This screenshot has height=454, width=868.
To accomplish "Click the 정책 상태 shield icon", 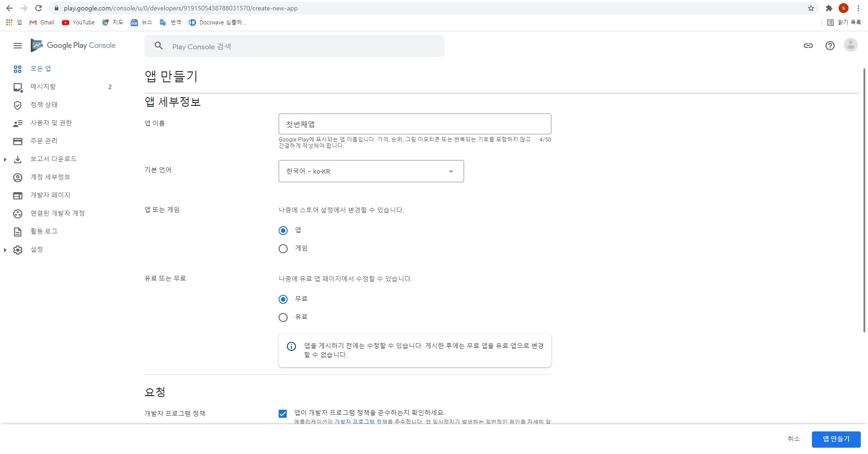I will (x=18, y=105).
